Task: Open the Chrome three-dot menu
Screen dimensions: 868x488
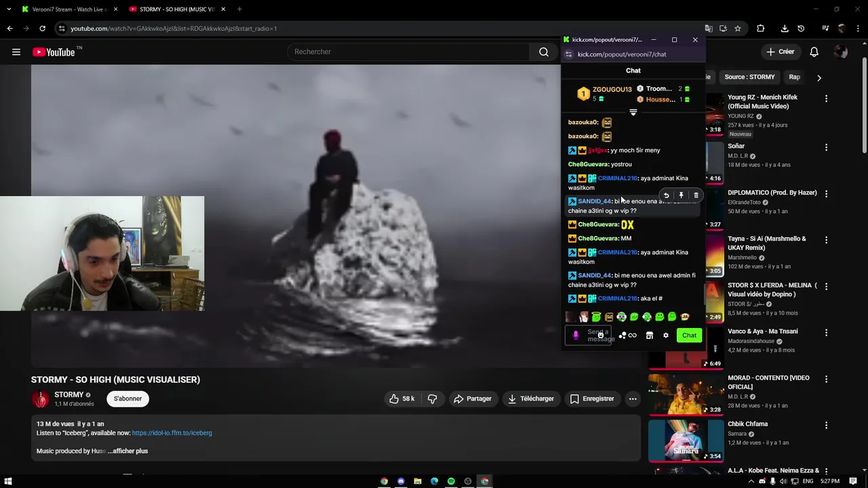Action: pos(857,28)
